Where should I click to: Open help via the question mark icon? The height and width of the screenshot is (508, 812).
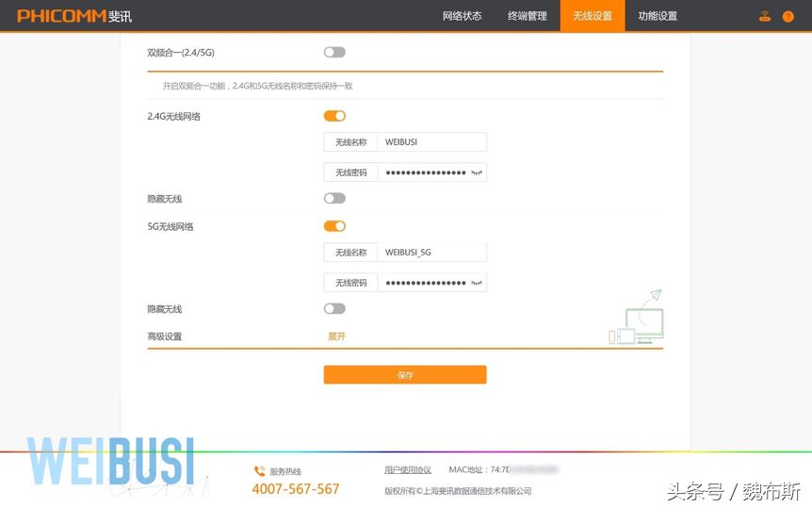(788, 16)
